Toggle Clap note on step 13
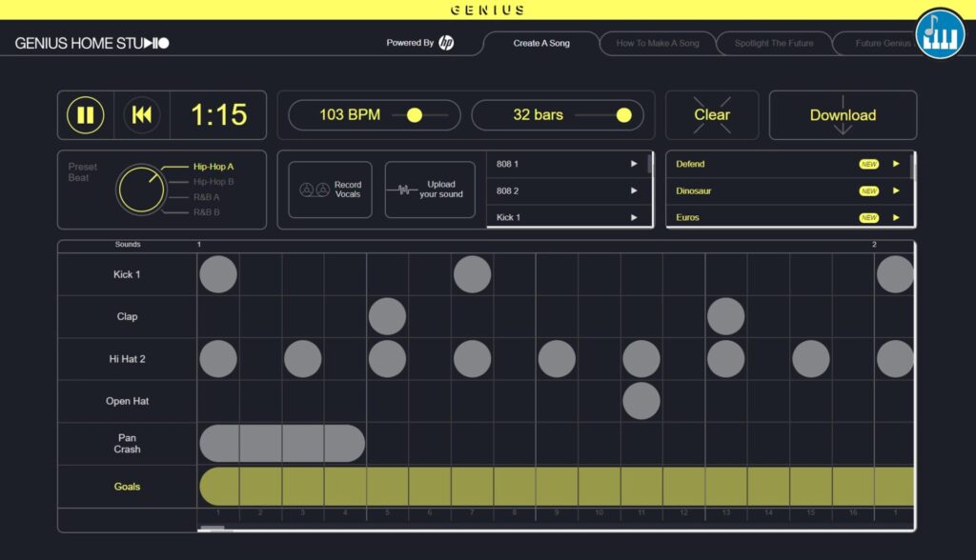This screenshot has height=560, width=976. pyautogui.click(x=725, y=317)
